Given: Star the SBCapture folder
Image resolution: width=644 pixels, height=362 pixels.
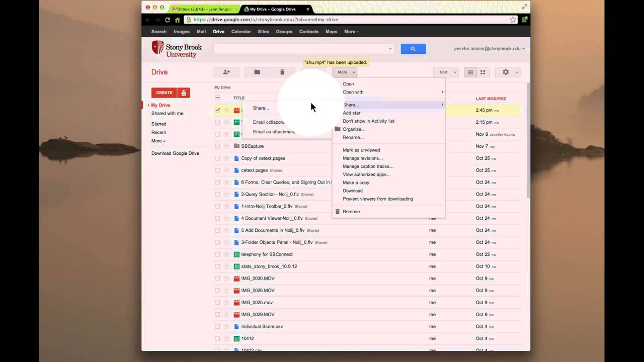Looking at the screenshot, I should pyautogui.click(x=226, y=146).
